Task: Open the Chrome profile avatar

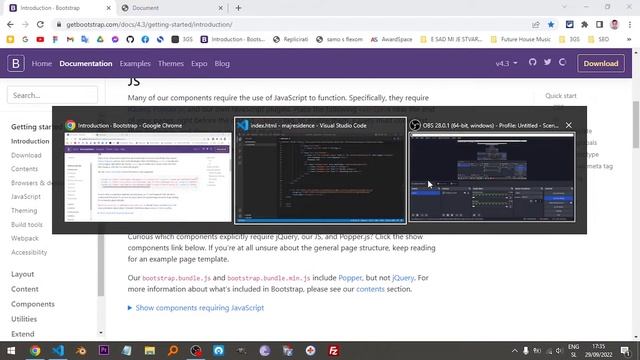Action: coord(614,24)
